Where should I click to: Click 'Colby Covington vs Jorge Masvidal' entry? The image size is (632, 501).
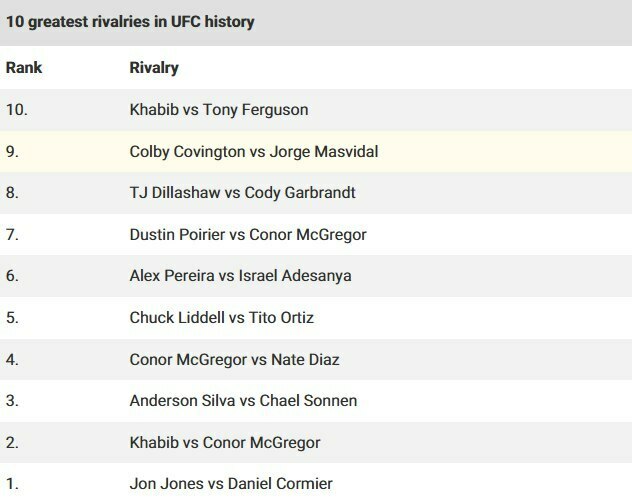[254, 152]
